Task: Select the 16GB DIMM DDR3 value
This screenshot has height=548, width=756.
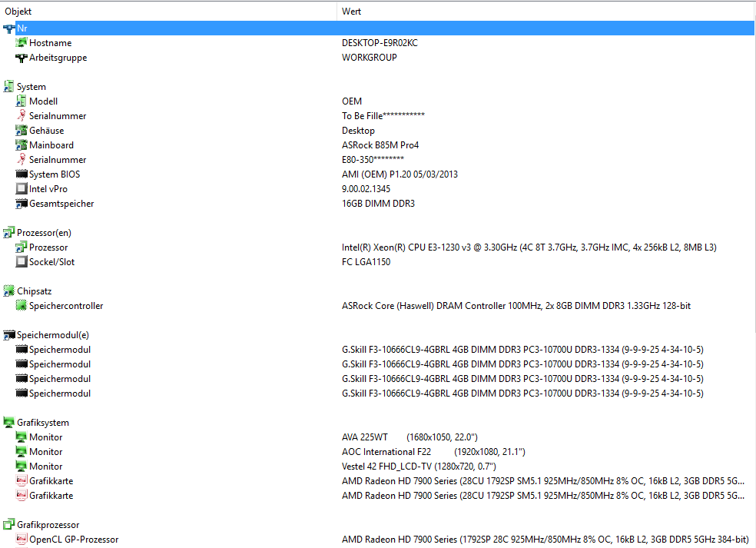Action: (x=379, y=204)
